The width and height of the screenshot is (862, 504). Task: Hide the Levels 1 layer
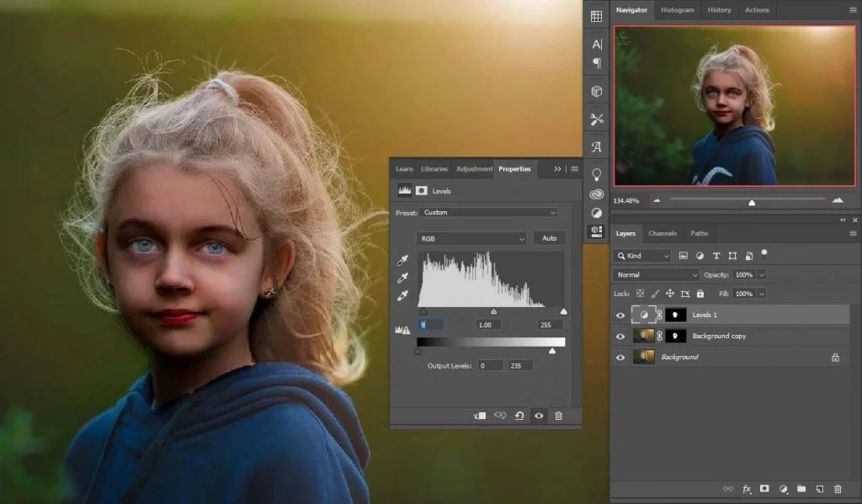[620, 315]
